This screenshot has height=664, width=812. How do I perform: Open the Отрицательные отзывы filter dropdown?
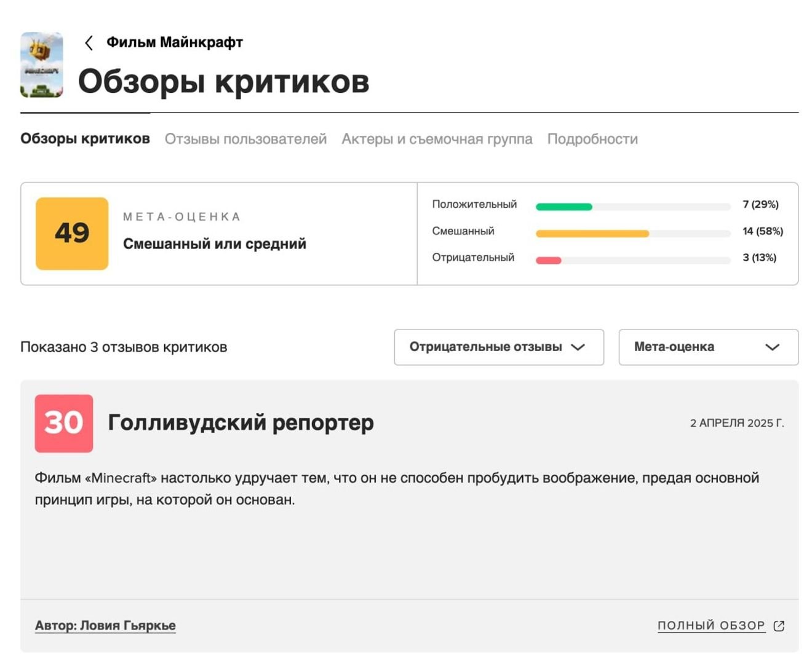pyautogui.click(x=499, y=347)
